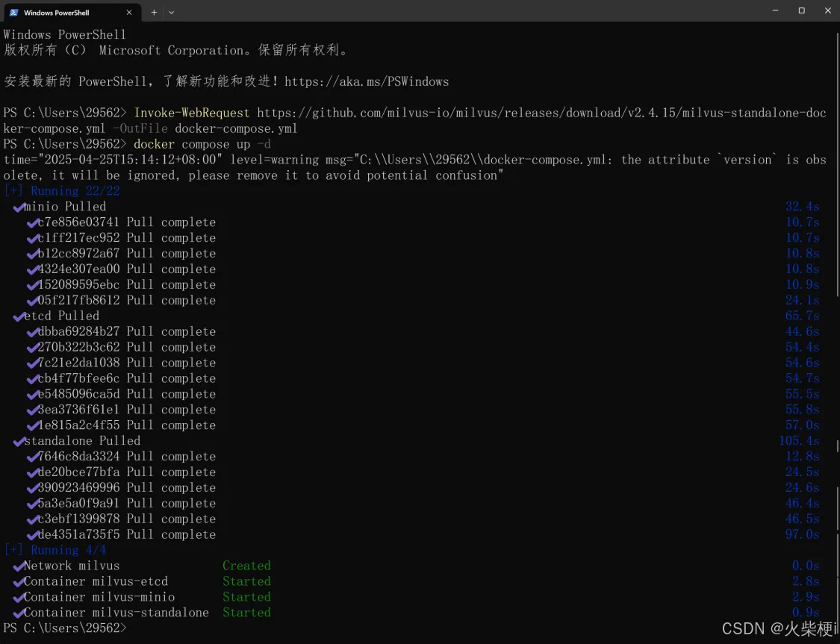Image resolution: width=840 pixels, height=644 pixels.
Task: Open a new terminal tab
Action: pyautogui.click(x=154, y=12)
